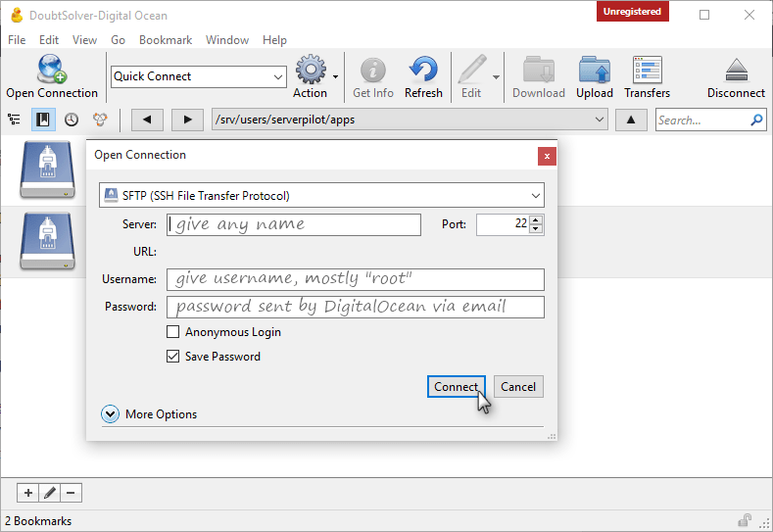Expand More Options
Image resolution: width=773 pixels, height=532 pixels.
click(111, 414)
